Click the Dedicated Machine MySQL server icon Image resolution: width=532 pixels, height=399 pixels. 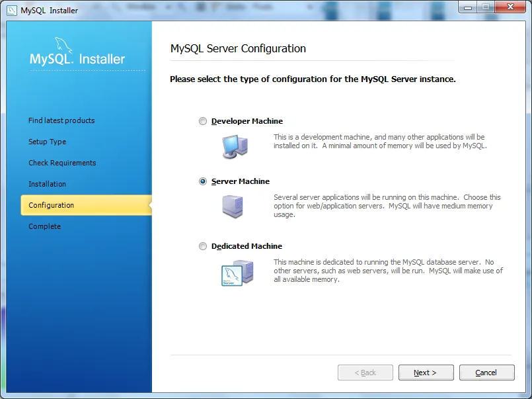237,273
